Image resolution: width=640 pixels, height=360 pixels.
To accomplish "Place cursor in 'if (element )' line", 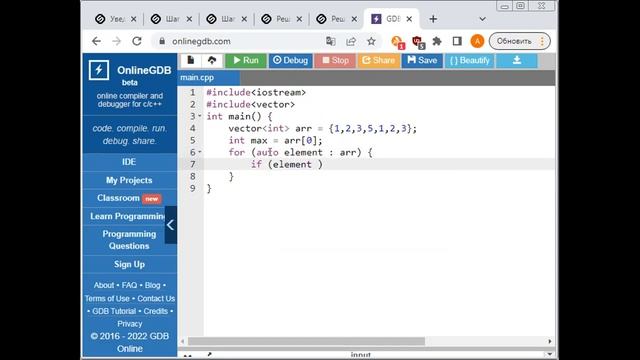I will pyautogui.click(x=287, y=164).
